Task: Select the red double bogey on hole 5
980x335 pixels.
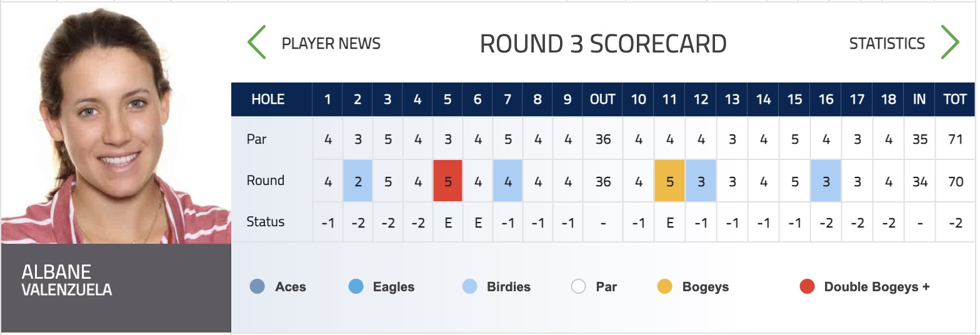Action: [x=447, y=181]
